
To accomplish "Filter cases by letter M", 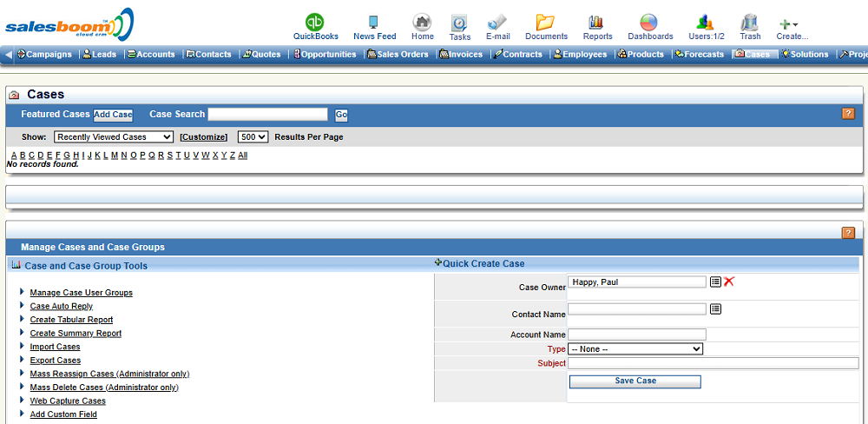I will pyautogui.click(x=115, y=156).
